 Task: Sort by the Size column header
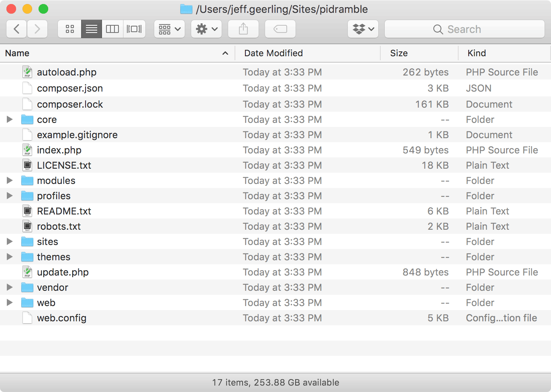click(x=419, y=53)
